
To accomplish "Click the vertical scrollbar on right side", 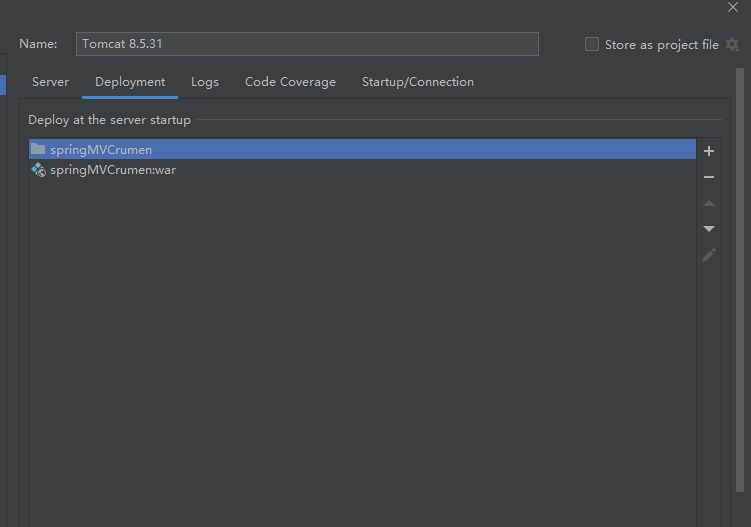I will pos(740,280).
